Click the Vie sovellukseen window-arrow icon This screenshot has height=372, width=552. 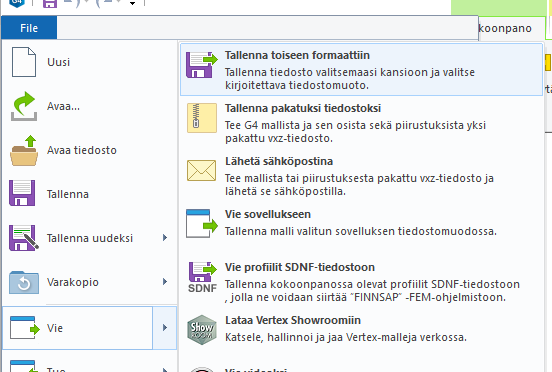tap(202, 223)
